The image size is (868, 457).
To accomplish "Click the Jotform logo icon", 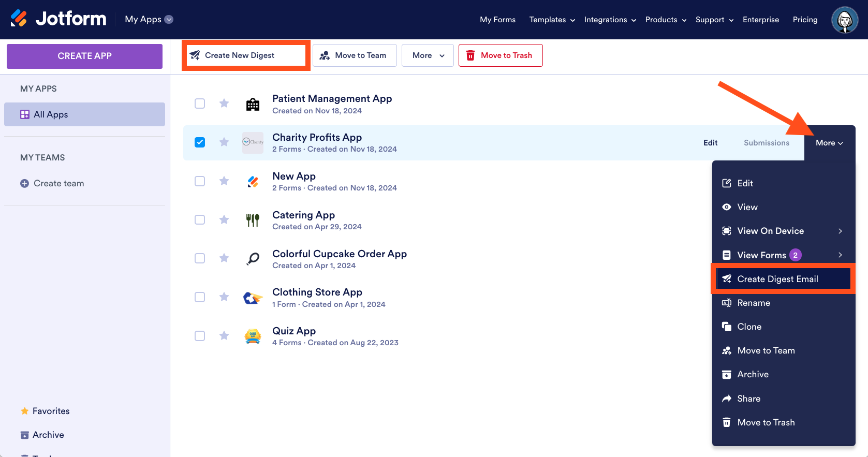I will click(x=19, y=19).
